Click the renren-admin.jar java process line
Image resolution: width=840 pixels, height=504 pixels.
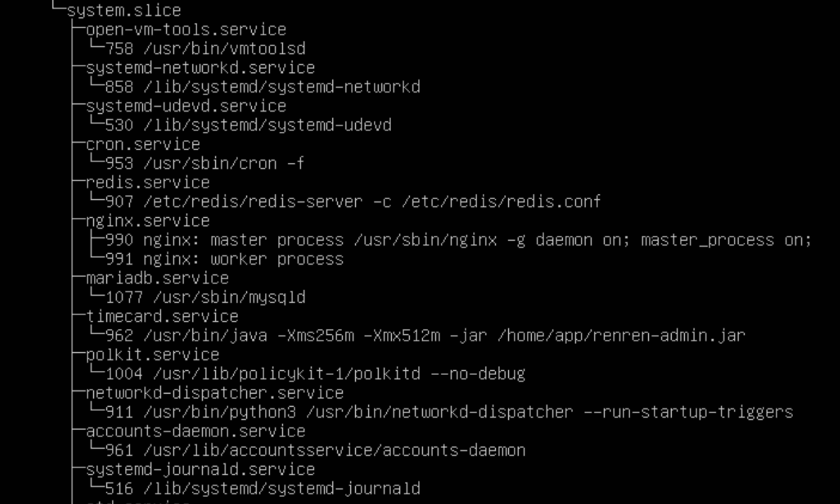point(425,336)
